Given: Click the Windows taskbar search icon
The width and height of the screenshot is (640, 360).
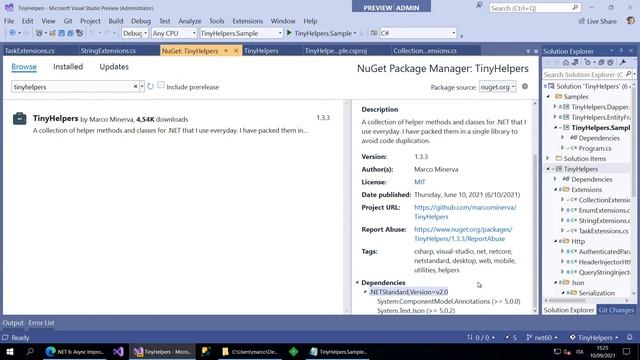Looking at the screenshot, I should (x=30, y=351).
